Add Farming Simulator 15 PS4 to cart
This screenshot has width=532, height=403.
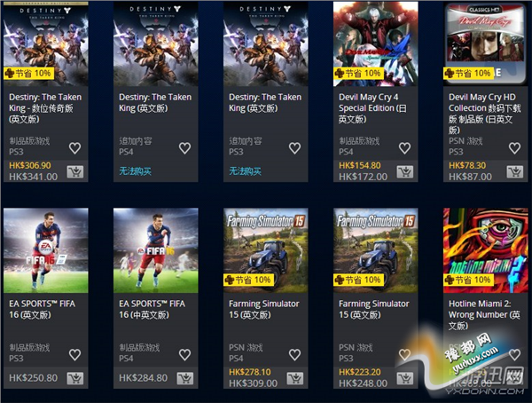(295, 378)
